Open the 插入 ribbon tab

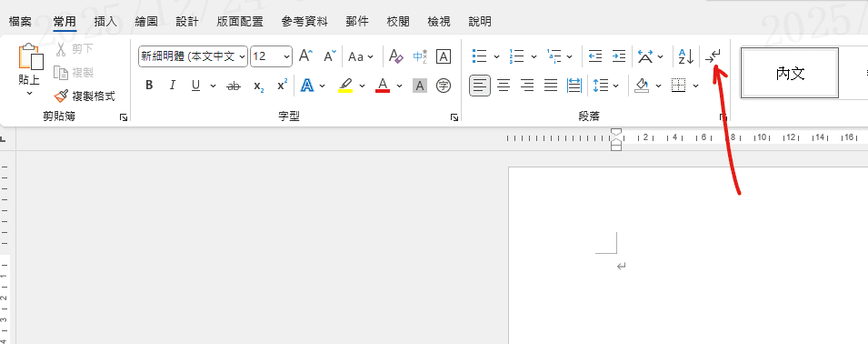(x=105, y=22)
